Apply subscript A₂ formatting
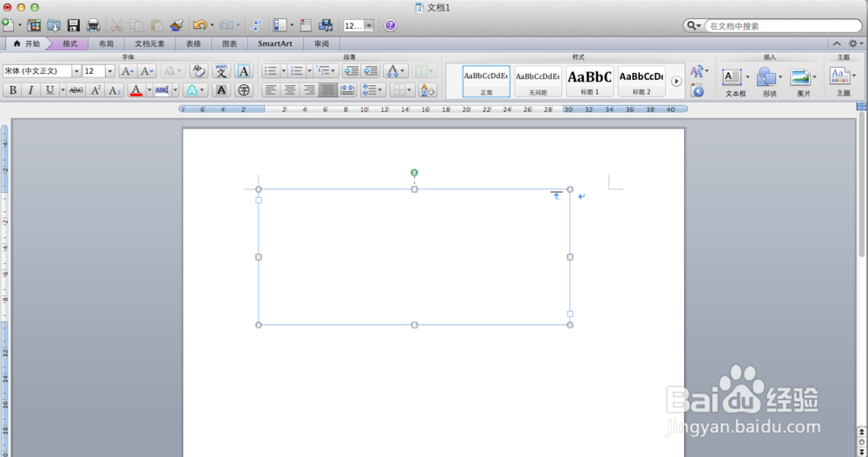The height and width of the screenshot is (457, 868). [115, 89]
